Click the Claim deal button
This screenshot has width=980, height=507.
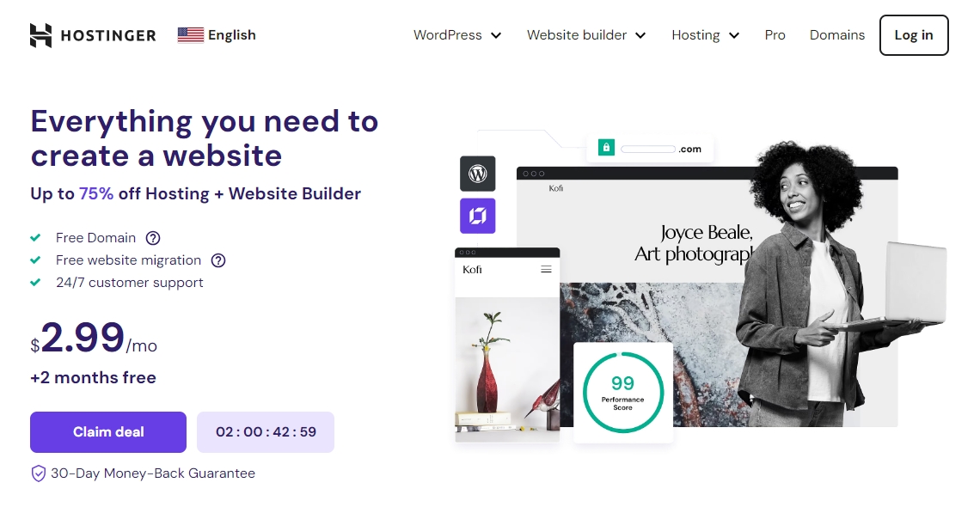click(108, 432)
